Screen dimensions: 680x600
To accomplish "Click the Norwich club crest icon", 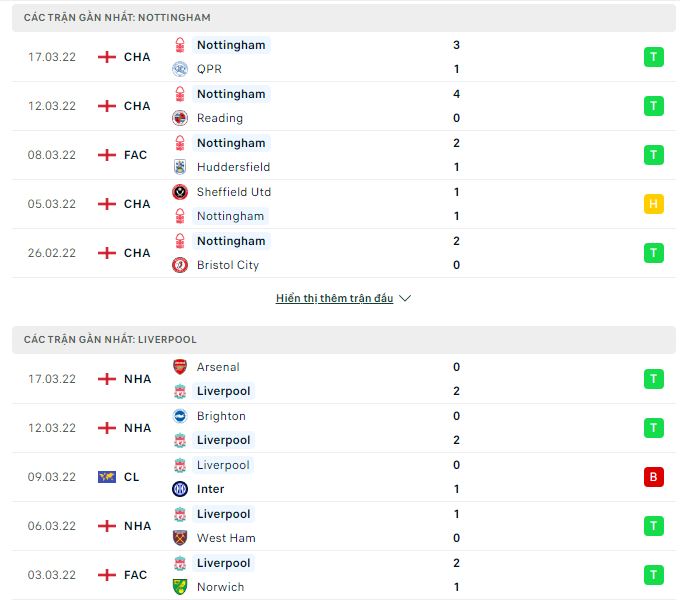I will 180,587.
